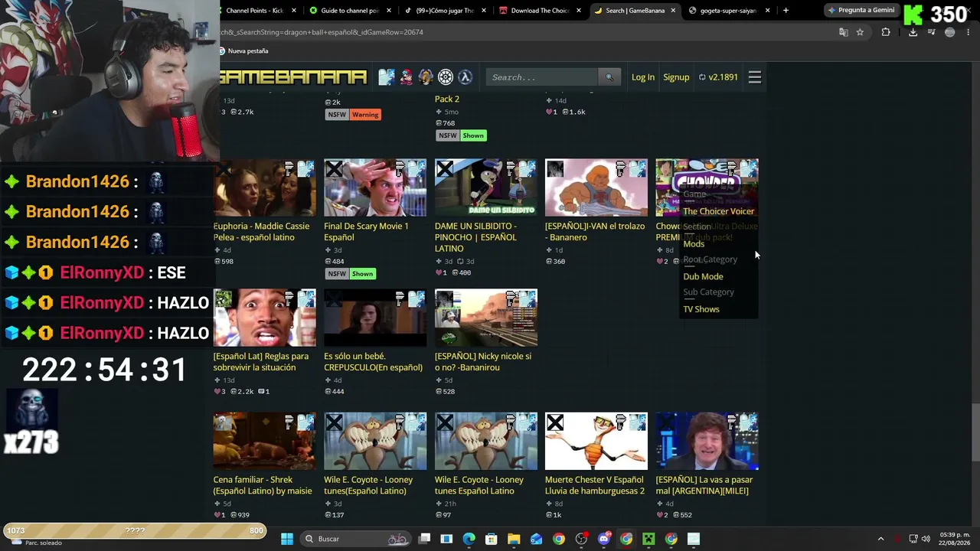Open Euphoria - Maddie Cassie Pelea mod link
The image size is (980, 551).
click(262, 232)
